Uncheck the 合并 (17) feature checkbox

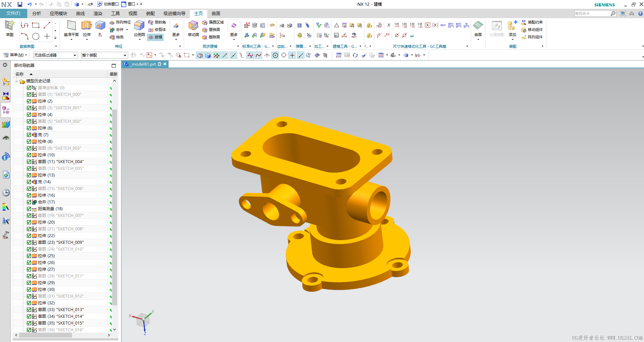(29, 202)
